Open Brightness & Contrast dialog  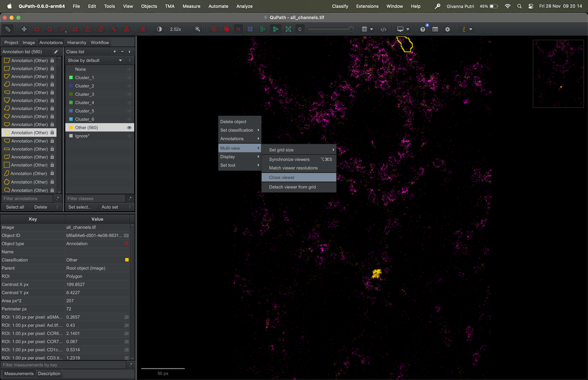tap(159, 29)
